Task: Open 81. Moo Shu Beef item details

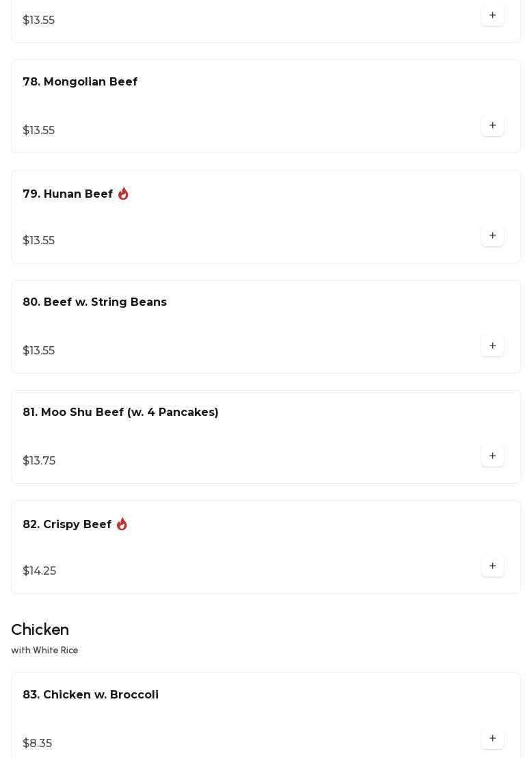Action: click(120, 413)
